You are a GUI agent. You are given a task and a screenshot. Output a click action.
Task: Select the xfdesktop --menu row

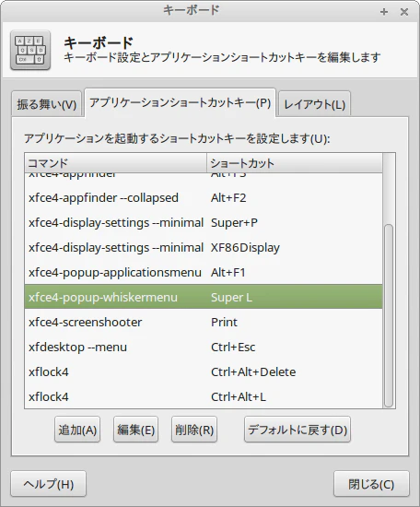pyautogui.click(x=204, y=347)
